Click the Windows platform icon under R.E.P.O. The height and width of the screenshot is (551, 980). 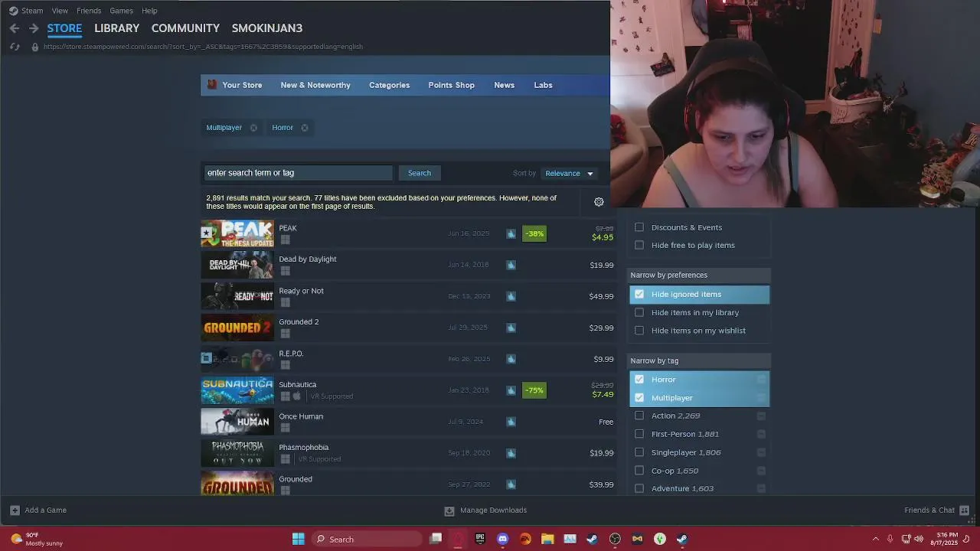tap(285, 365)
